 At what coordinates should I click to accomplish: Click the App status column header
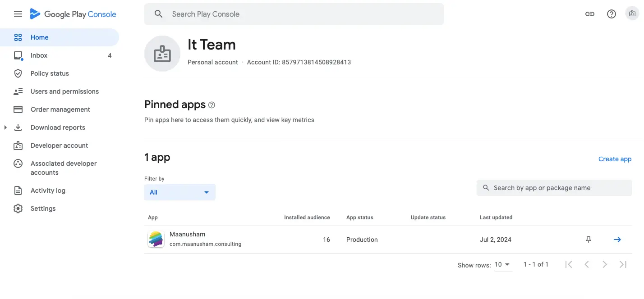tap(360, 217)
